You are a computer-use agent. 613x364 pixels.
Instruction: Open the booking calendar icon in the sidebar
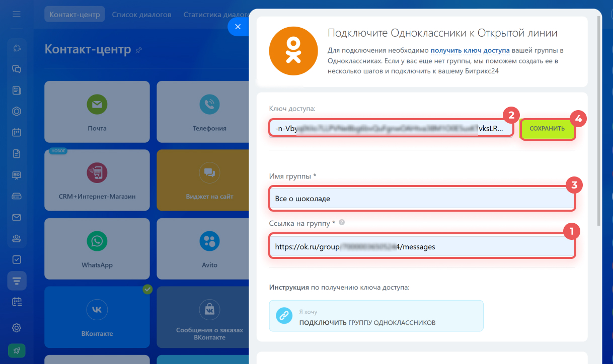(17, 302)
